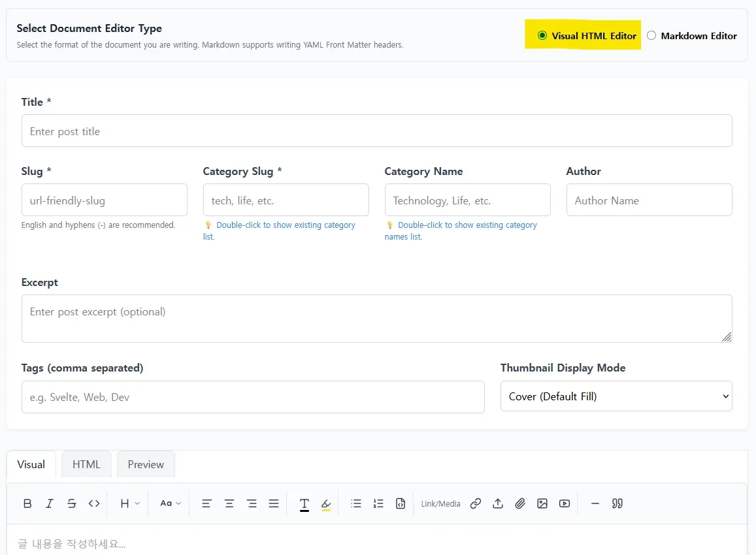Insert hyperlink with chain icon
Viewport: 756px width, 555px height.
pos(476,503)
